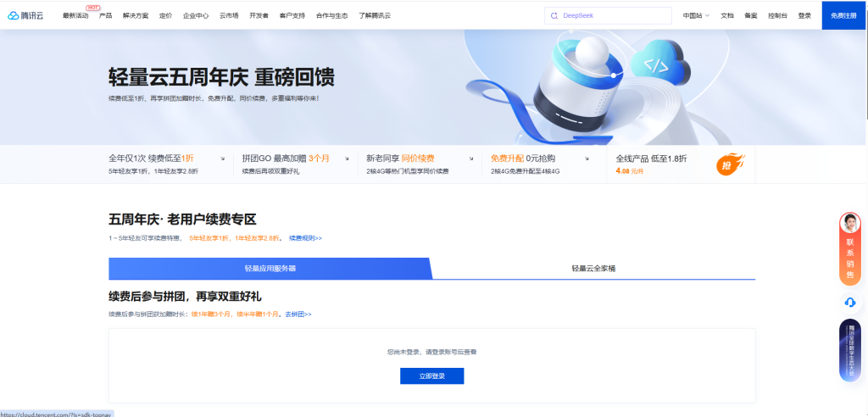This screenshot has height=417, width=868.
Task: Open the 新老同享 同价续费 promo card
Action: tap(420, 164)
